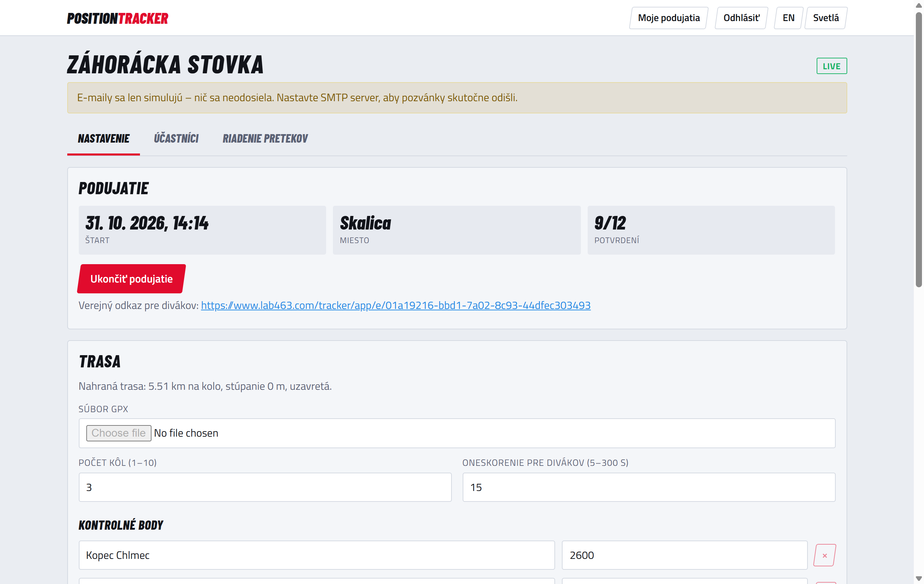Click the page vertical scrollbar thumb

coord(919,149)
